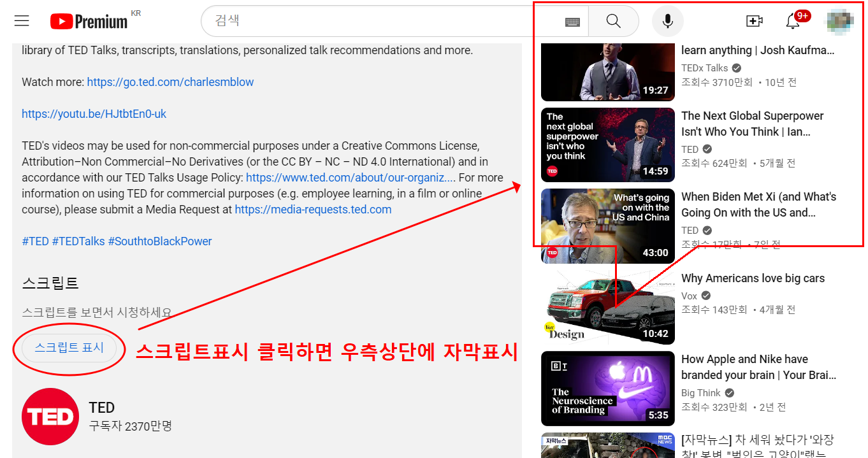Image resolution: width=868 pixels, height=458 pixels.
Task: Click the #TEDTalks hashtag
Action: pyautogui.click(x=78, y=241)
